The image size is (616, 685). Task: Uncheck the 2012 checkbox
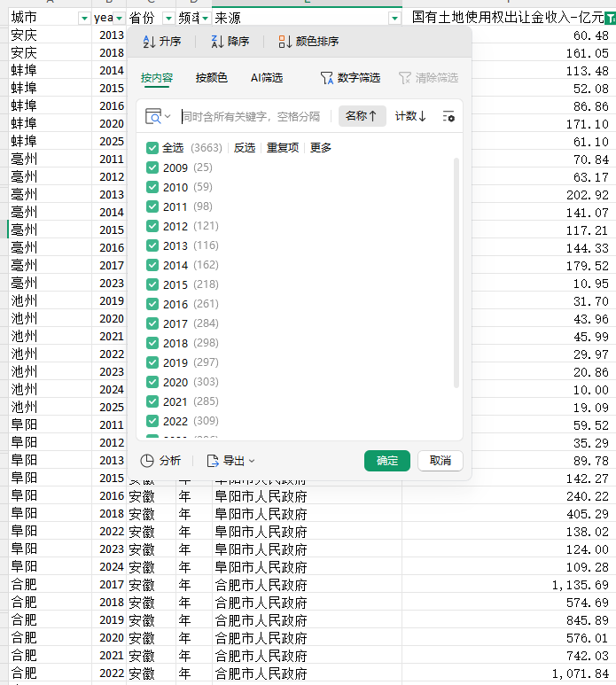152,226
